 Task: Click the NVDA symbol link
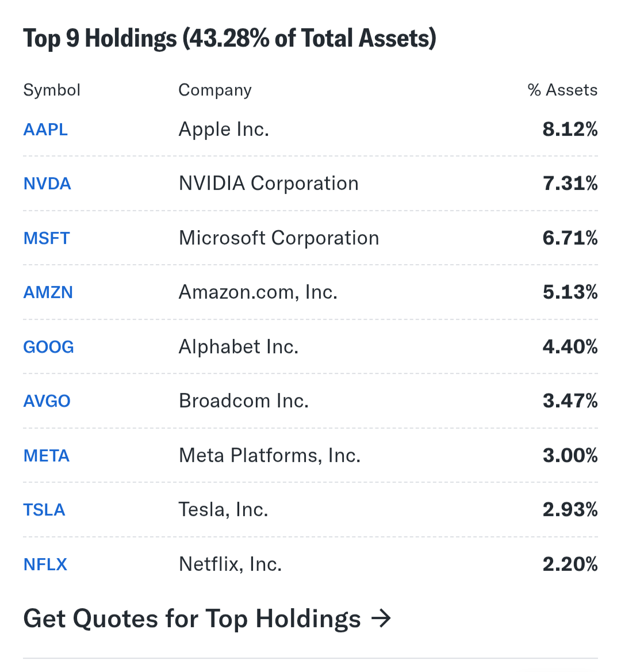click(x=47, y=184)
